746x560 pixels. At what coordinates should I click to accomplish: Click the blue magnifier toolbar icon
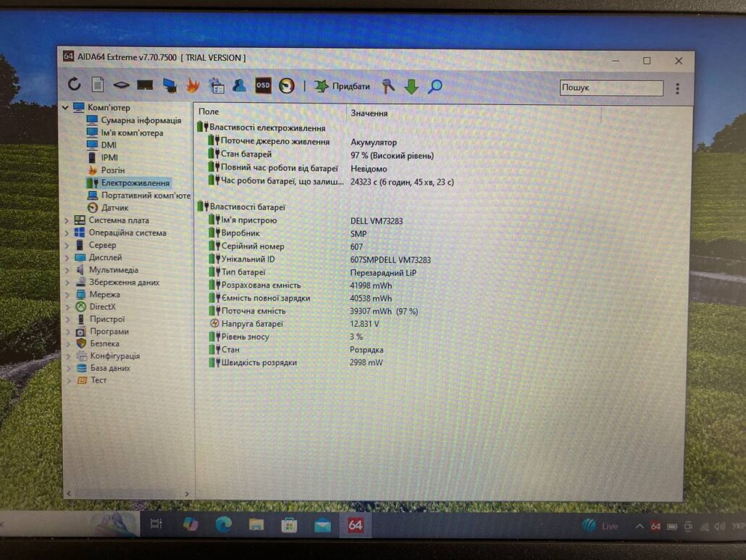[435, 87]
